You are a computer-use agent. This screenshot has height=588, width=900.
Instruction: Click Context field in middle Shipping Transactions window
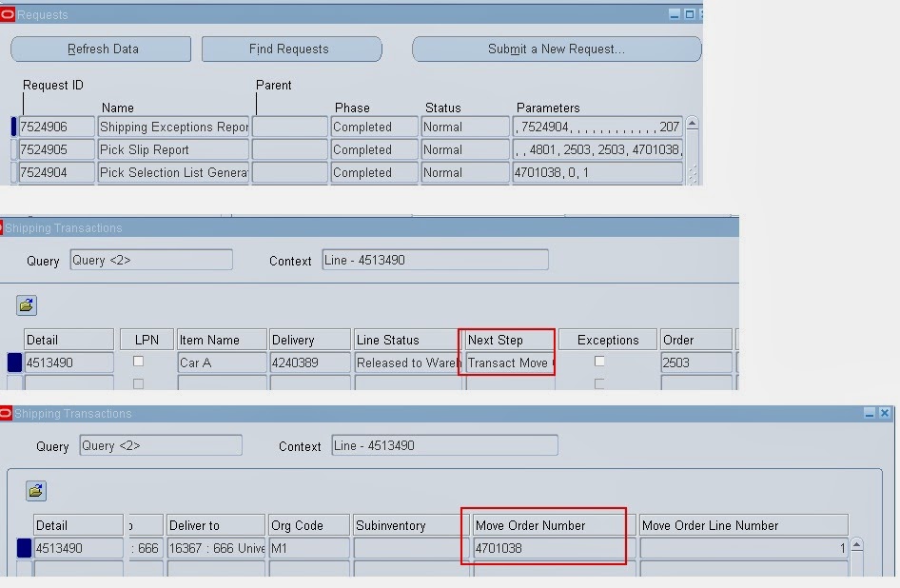435,260
